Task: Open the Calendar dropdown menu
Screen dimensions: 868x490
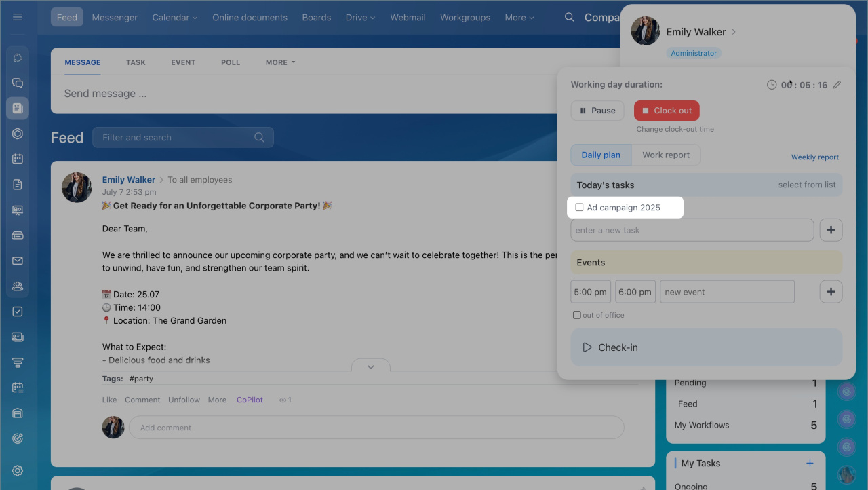Action: pyautogui.click(x=174, y=18)
